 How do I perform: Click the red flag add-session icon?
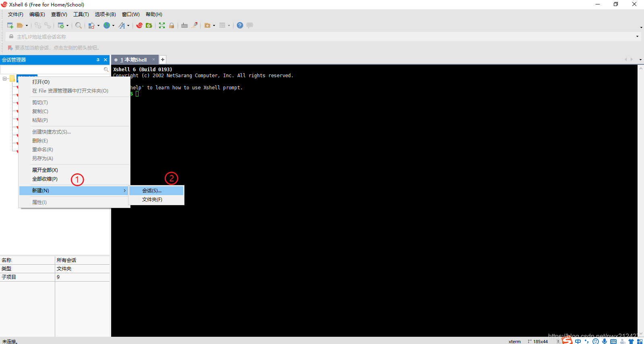click(x=10, y=48)
